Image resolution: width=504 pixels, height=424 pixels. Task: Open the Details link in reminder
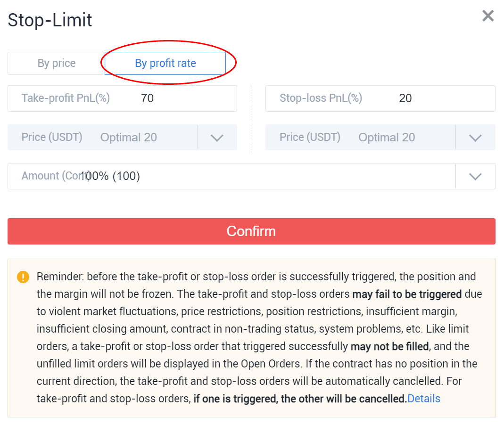[424, 399]
